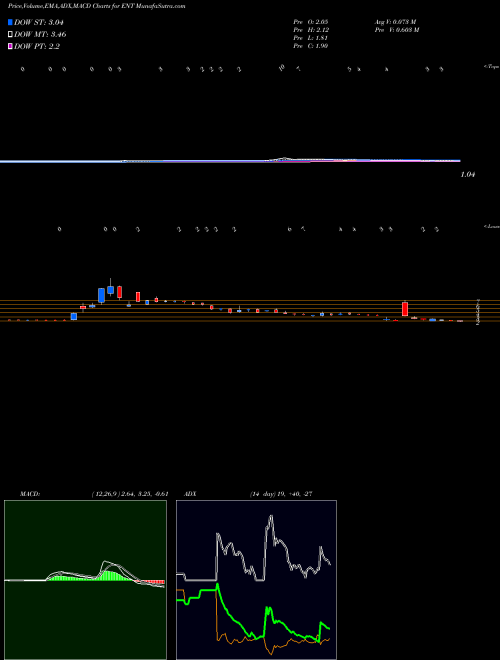The image size is (500, 660).
Task: Click the 'ADX' heading label
Action: 190,494
